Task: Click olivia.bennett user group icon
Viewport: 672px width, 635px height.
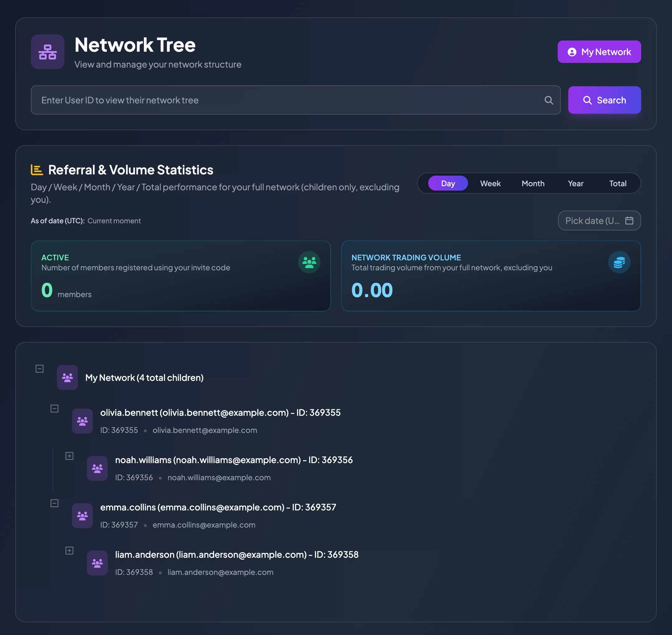Action: [x=82, y=421]
